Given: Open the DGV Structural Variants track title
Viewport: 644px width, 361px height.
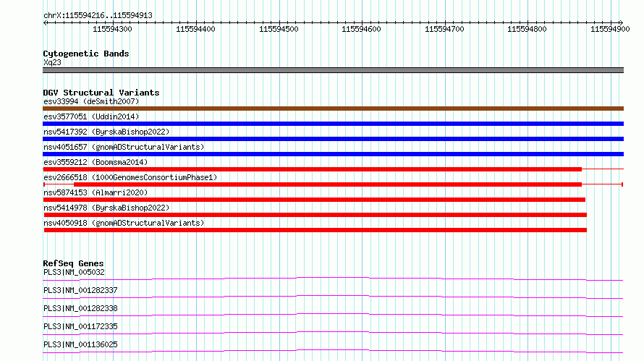Looking at the screenshot, I should [x=101, y=93].
